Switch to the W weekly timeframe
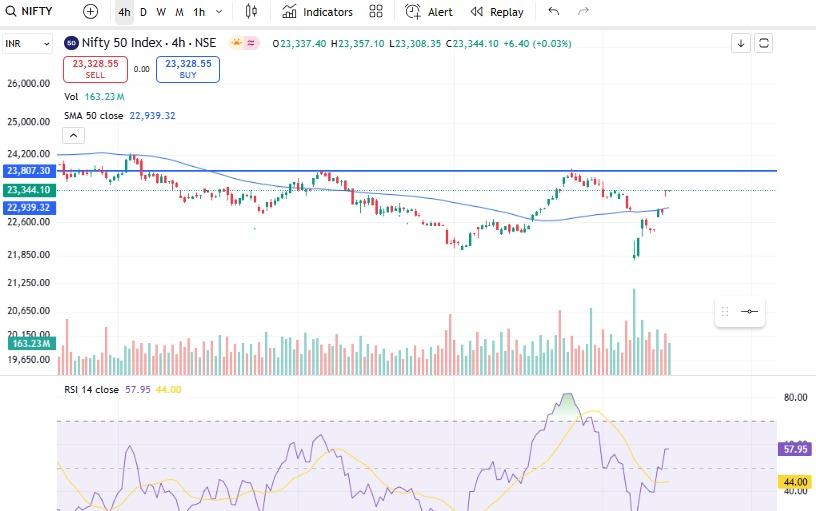Screen dimensions: 816x511 (161, 12)
